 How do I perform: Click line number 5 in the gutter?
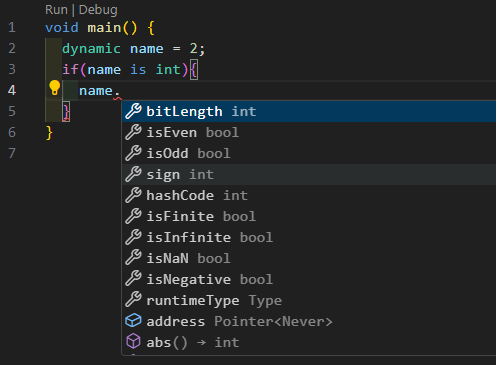click(12, 111)
